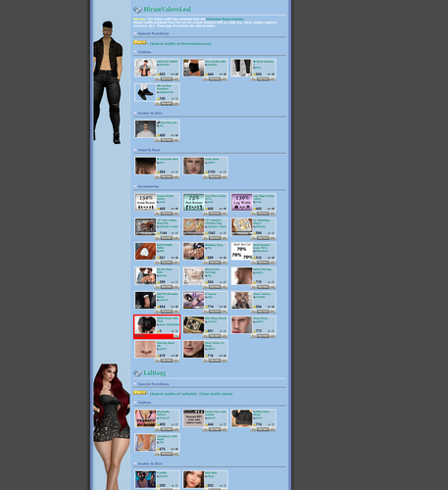Image resolution: width=448 pixels, height=490 pixels.
Task: Click Buy now under Bubbly Party Dress
Action: [263, 429]
